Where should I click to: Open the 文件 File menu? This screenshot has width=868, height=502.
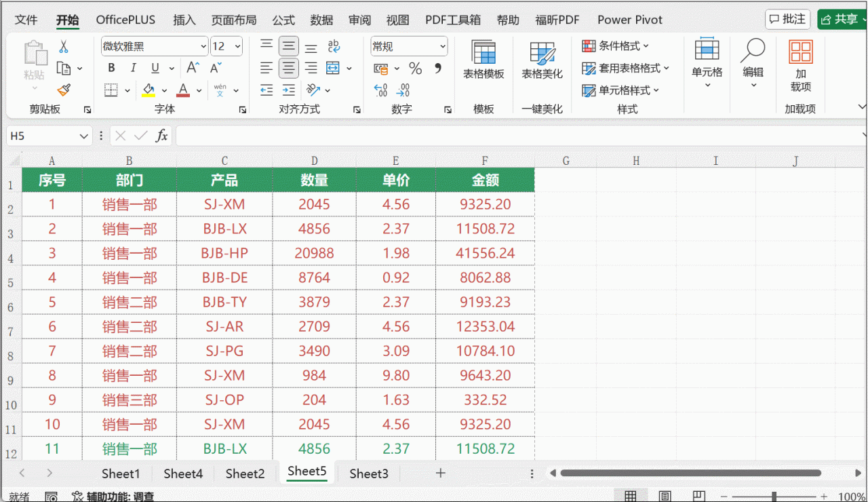point(26,20)
